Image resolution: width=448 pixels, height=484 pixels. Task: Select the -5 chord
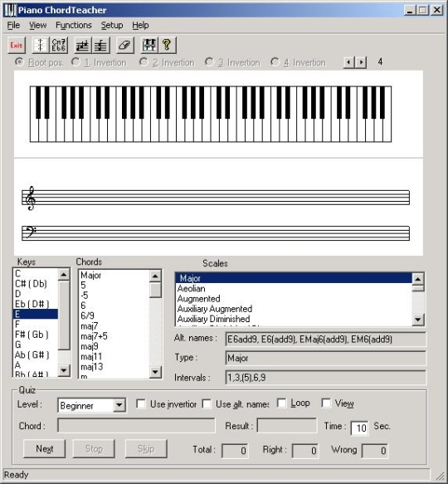point(114,296)
